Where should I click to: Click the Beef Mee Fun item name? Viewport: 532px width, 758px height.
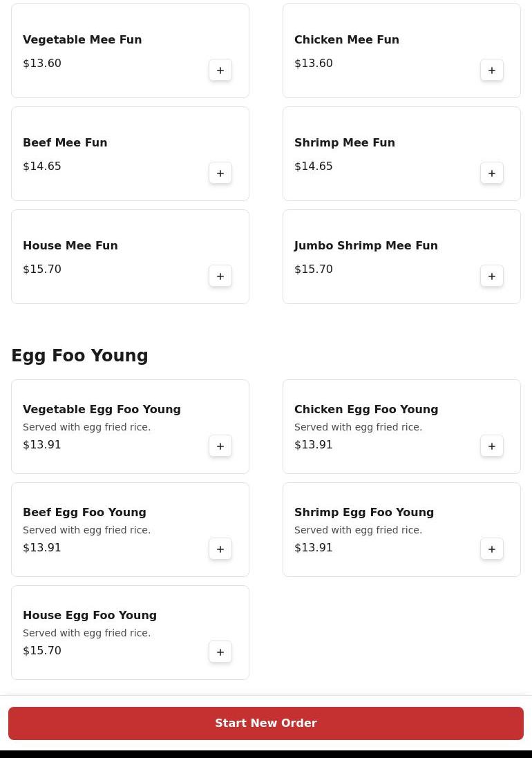point(65,143)
